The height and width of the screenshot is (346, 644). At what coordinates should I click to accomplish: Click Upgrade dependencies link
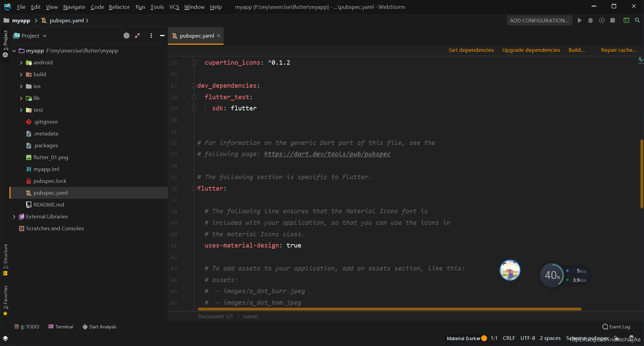point(531,50)
